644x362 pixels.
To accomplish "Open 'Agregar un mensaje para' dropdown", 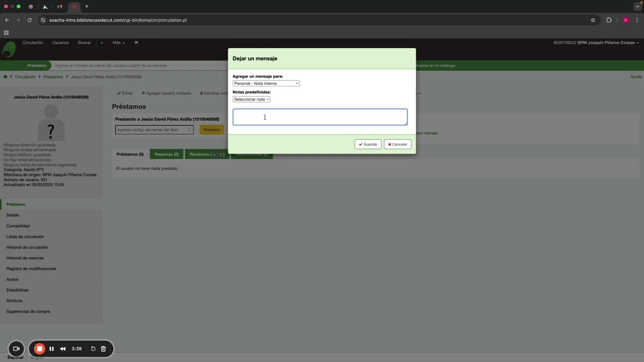I will click(x=266, y=83).
